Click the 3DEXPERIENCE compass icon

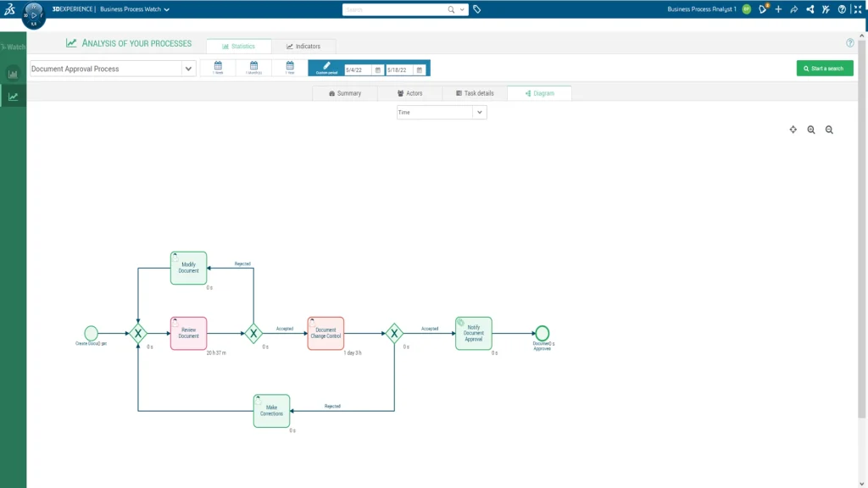pyautogui.click(x=33, y=15)
